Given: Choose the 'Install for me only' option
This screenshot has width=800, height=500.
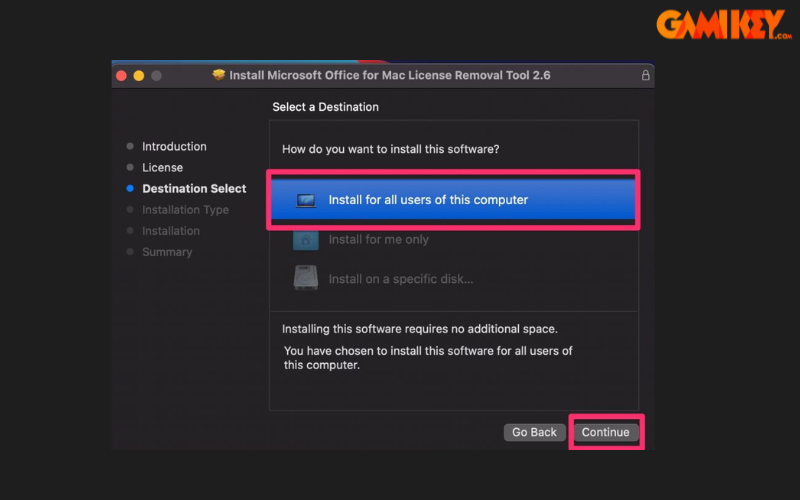Looking at the screenshot, I should (x=378, y=240).
